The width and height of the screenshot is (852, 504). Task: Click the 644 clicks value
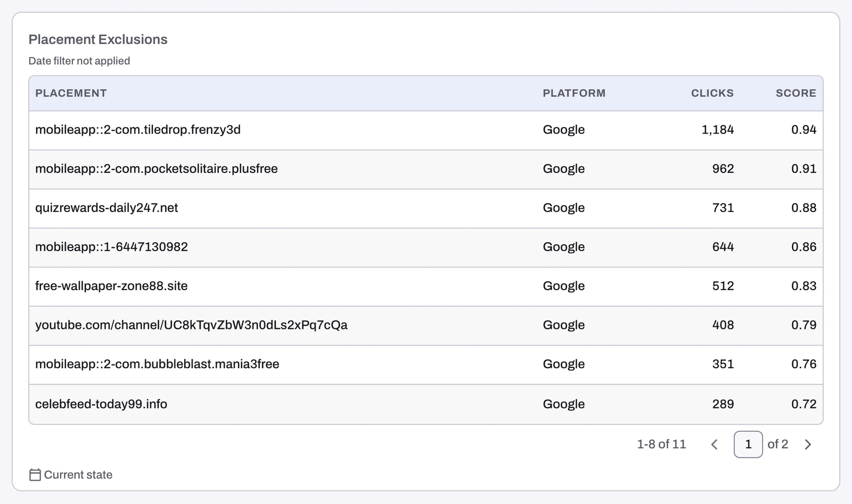pyautogui.click(x=723, y=247)
